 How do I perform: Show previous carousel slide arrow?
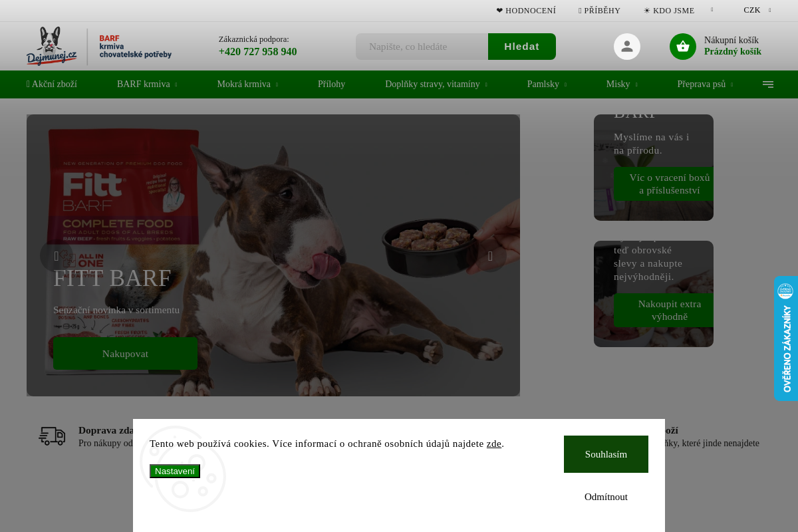(x=57, y=256)
